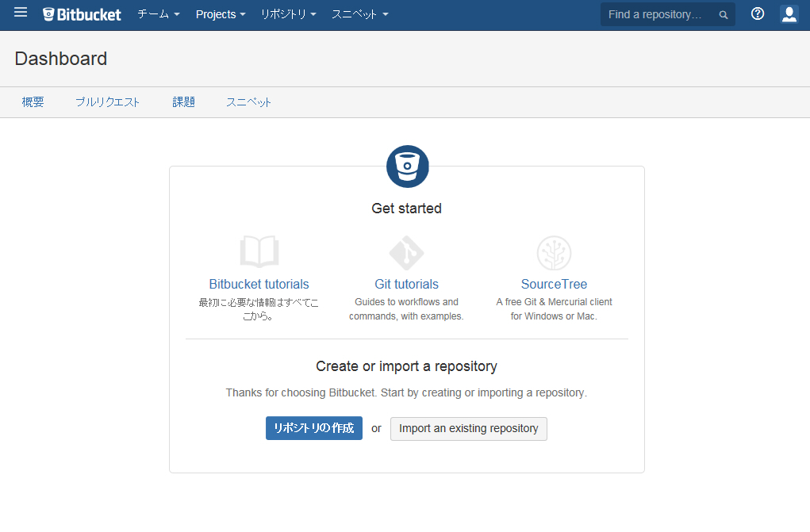Screen dimensions: 810x532
Task: Click the search magnifier icon
Action: click(x=724, y=15)
